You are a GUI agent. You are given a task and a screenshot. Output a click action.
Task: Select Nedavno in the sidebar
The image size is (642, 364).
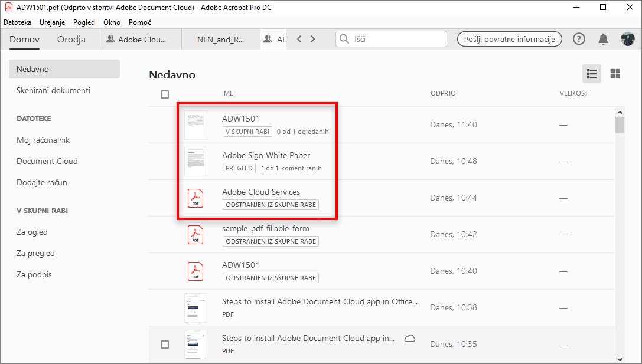(64, 69)
